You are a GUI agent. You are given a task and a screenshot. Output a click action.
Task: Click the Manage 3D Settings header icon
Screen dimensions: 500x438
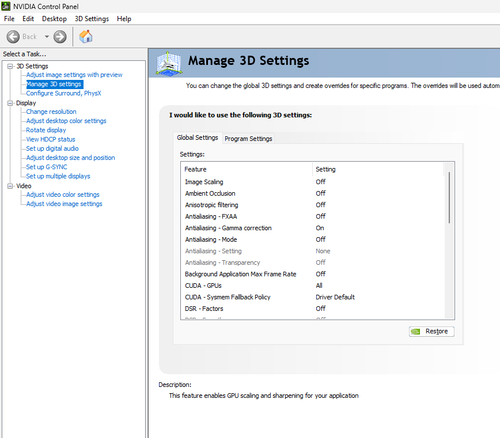169,63
